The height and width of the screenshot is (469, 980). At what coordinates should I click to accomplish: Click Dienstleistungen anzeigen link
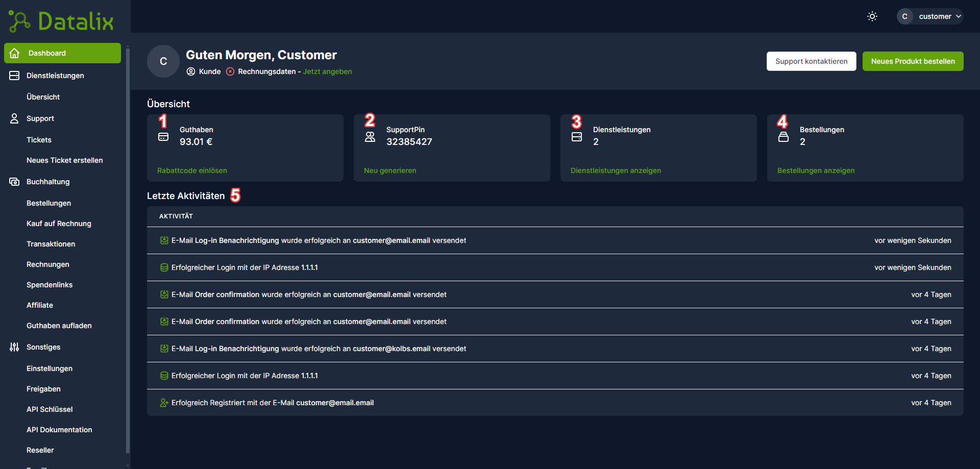(x=616, y=170)
